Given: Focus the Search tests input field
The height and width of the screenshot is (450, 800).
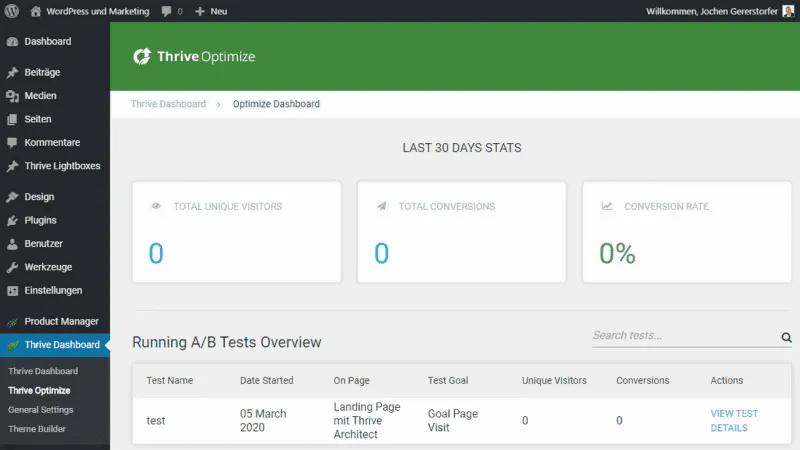Looking at the screenshot, I should (685, 336).
